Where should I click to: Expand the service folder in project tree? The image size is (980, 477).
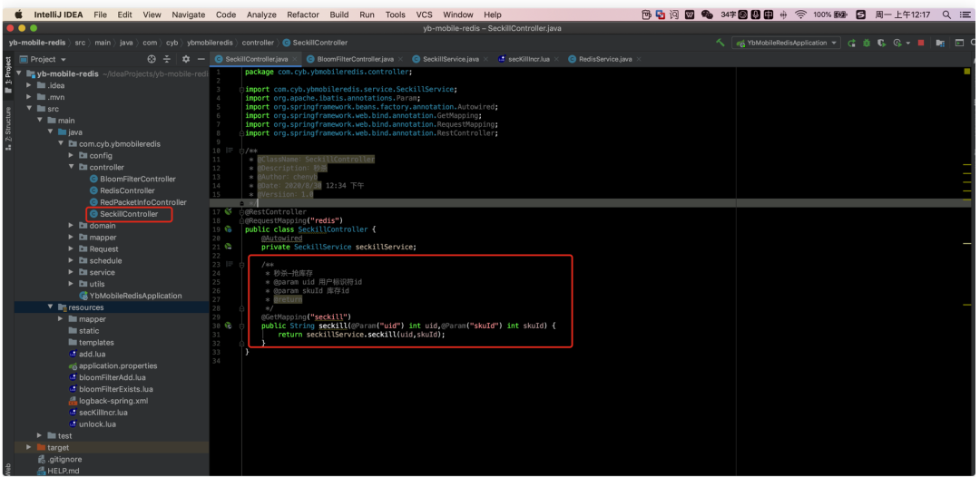point(72,272)
